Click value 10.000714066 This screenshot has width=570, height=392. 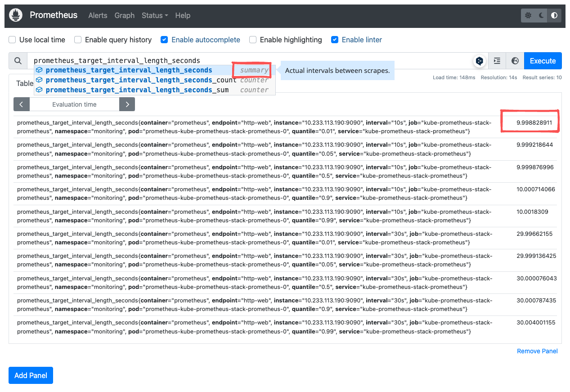536,189
